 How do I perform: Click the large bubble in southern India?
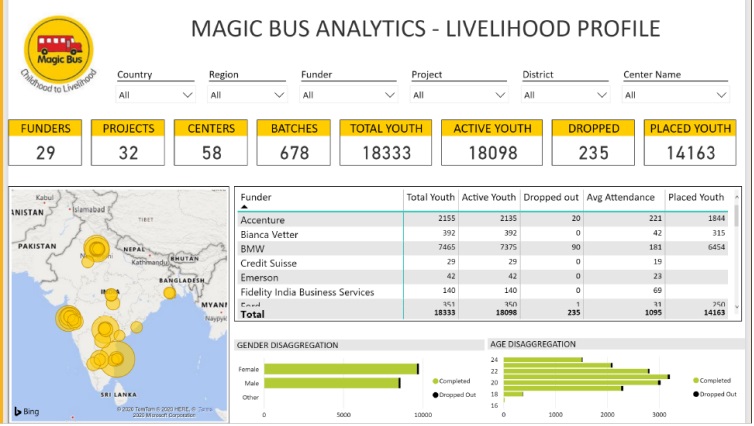pos(115,358)
